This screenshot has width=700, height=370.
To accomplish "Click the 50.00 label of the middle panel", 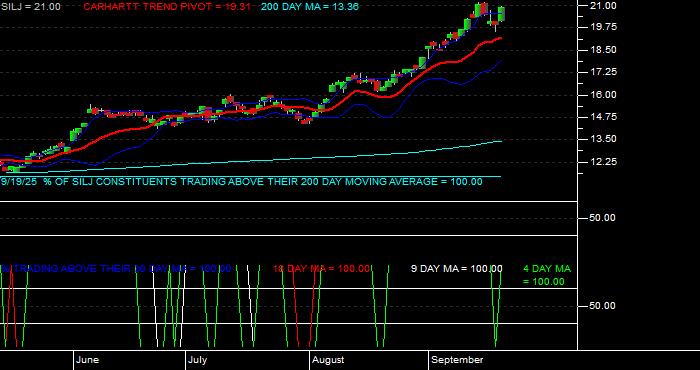I will (x=603, y=218).
